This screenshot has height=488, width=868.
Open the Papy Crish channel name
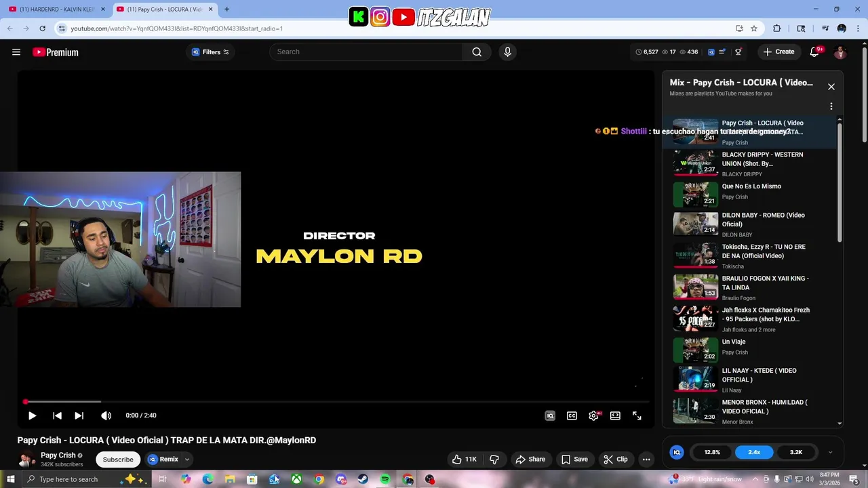pos(58,455)
